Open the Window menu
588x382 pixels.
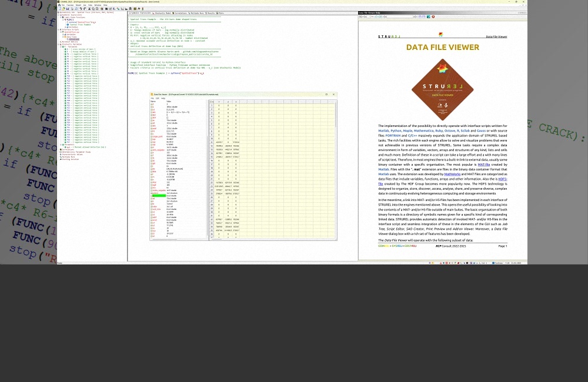click(98, 5)
